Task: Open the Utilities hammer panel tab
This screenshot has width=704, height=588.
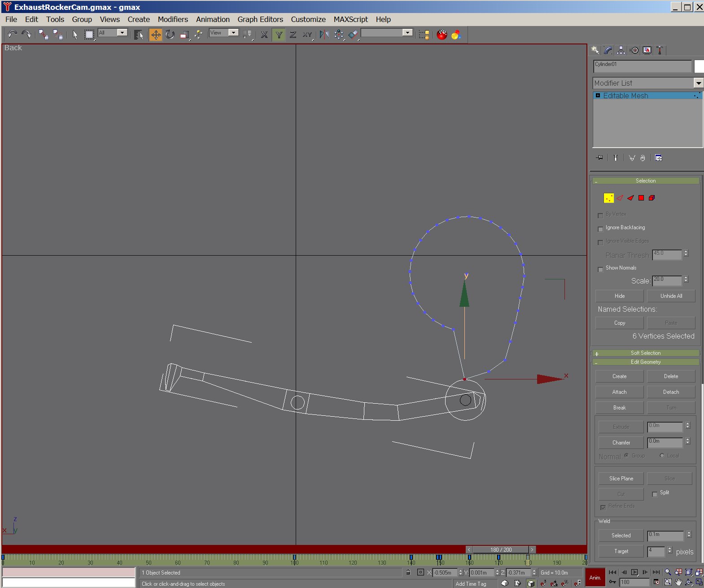Action: point(660,50)
